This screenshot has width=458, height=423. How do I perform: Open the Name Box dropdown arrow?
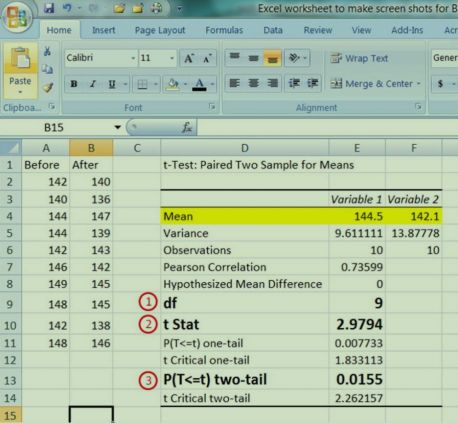point(117,127)
